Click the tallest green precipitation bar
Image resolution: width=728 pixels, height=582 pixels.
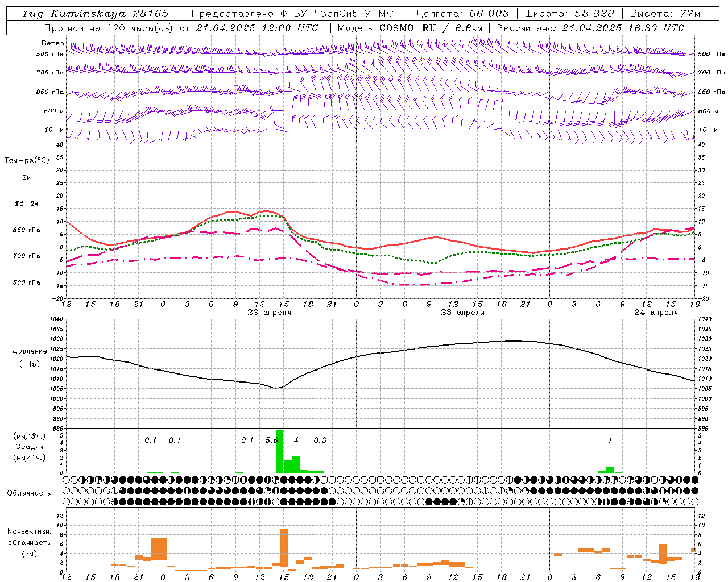[x=279, y=451]
